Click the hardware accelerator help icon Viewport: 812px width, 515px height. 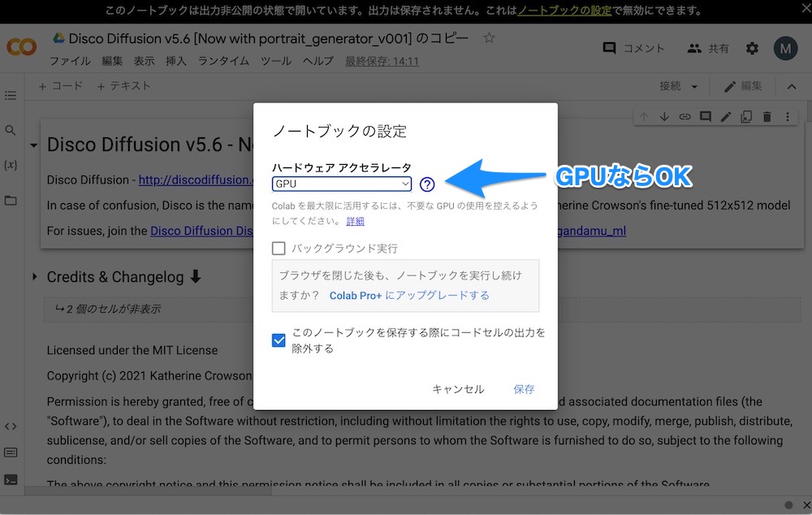coord(427,184)
